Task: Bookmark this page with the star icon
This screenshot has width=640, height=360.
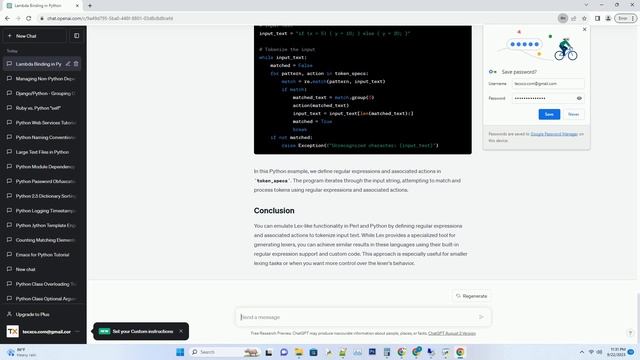Action: (x=584, y=18)
